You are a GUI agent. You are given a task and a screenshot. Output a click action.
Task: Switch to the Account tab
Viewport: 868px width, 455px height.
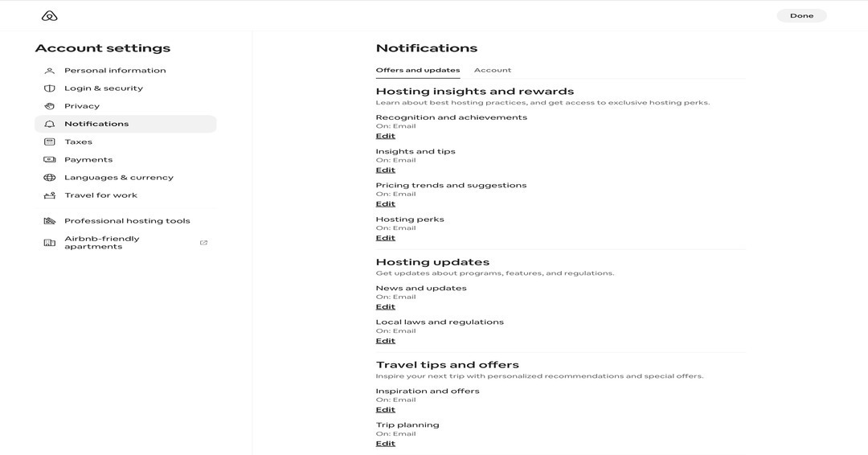[x=493, y=70]
